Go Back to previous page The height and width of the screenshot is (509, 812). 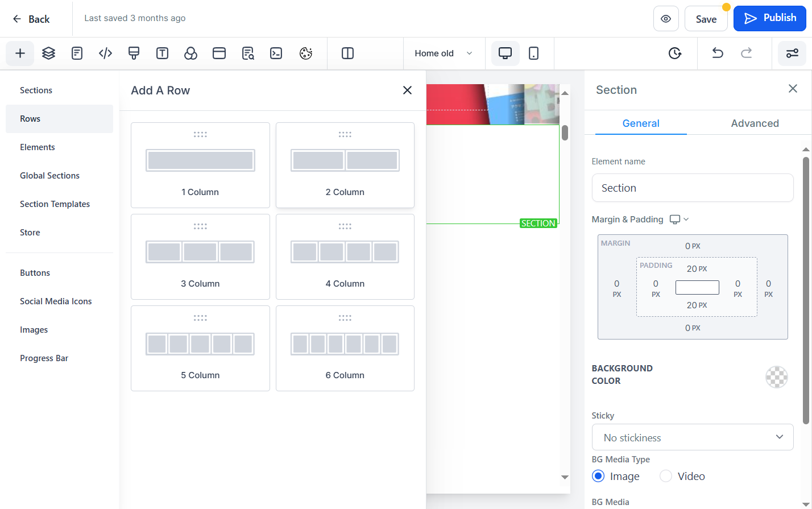[31, 19]
